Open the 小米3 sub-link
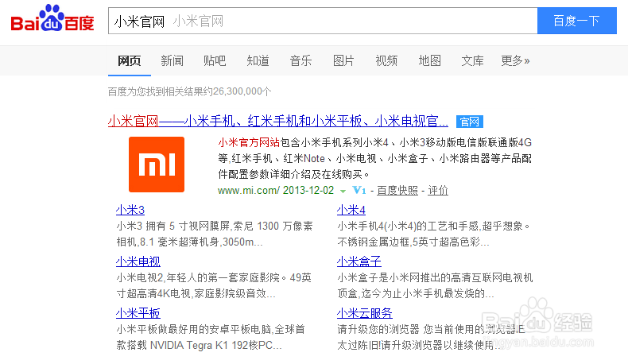 pyautogui.click(x=130, y=210)
